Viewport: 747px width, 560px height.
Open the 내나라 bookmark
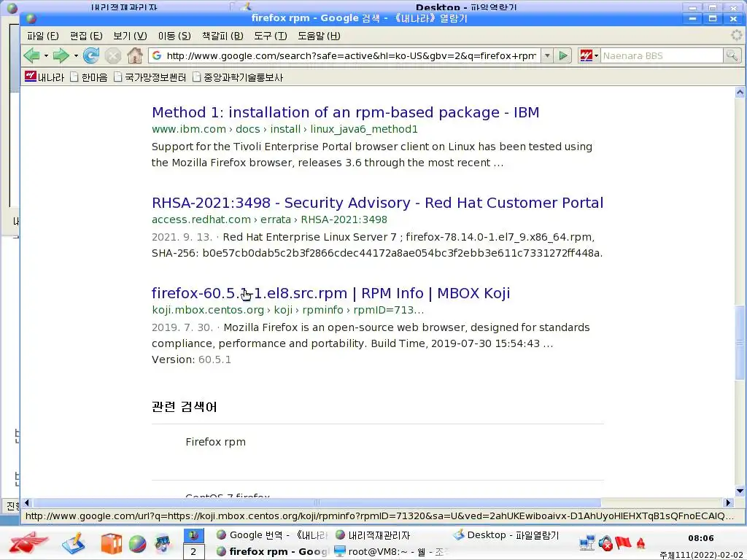(x=44, y=77)
